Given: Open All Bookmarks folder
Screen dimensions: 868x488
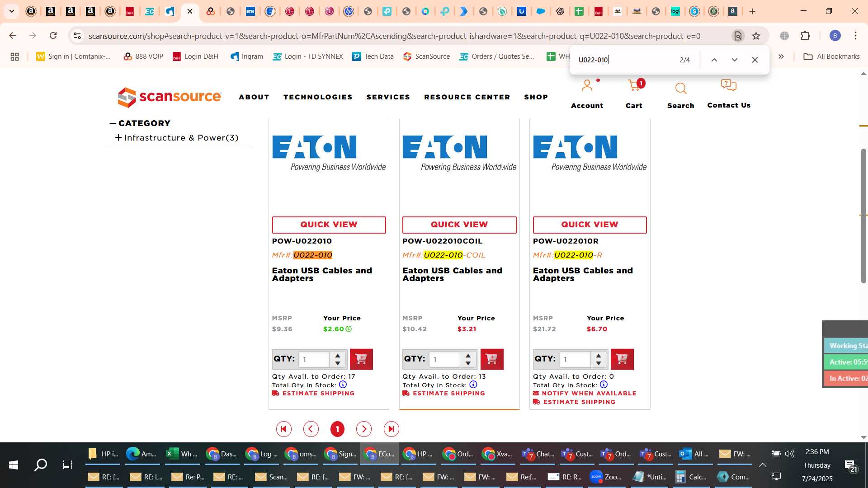Looking at the screenshot, I should click(832, 56).
